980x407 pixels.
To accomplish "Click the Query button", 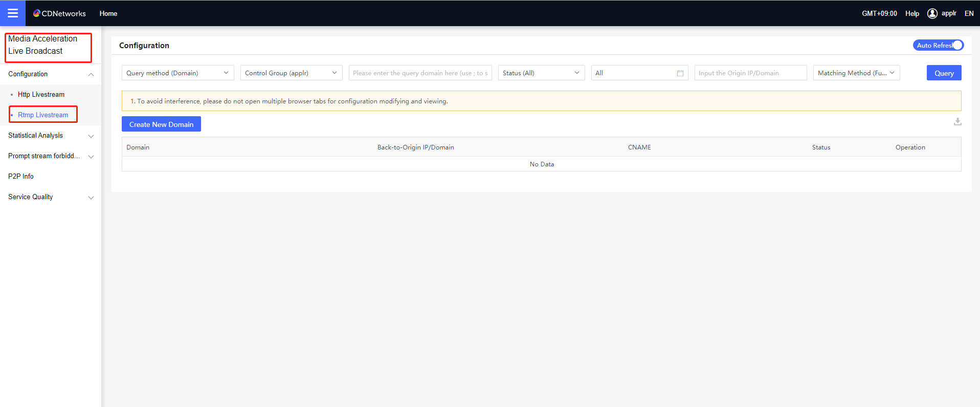I will [944, 73].
